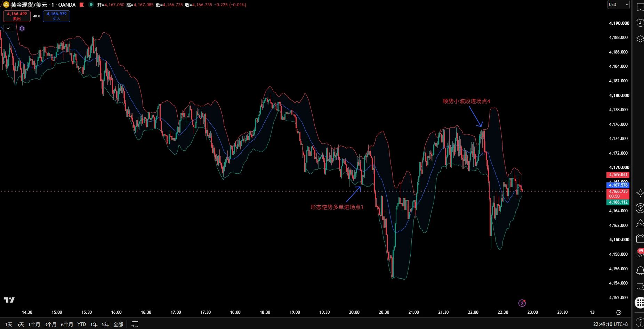Click the sparkle icon in right sidebar
Image resolution: width=644 pixels, height=329 pixels.
(640, 193)
